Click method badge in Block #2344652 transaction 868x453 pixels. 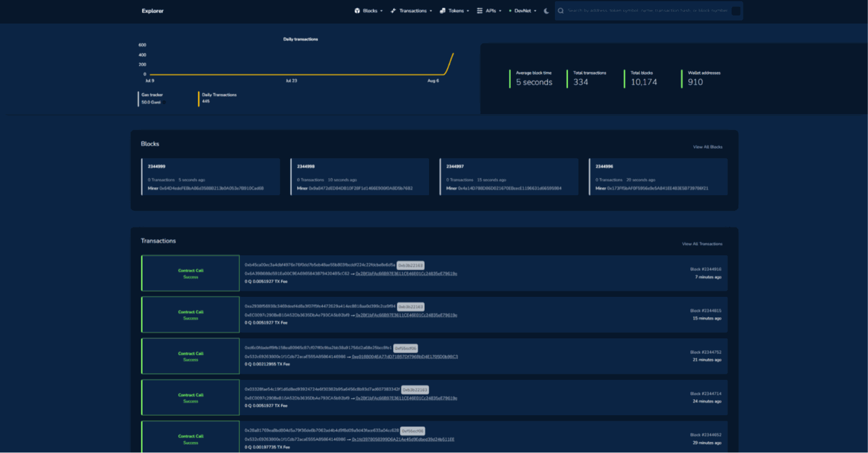click(412, 431)
